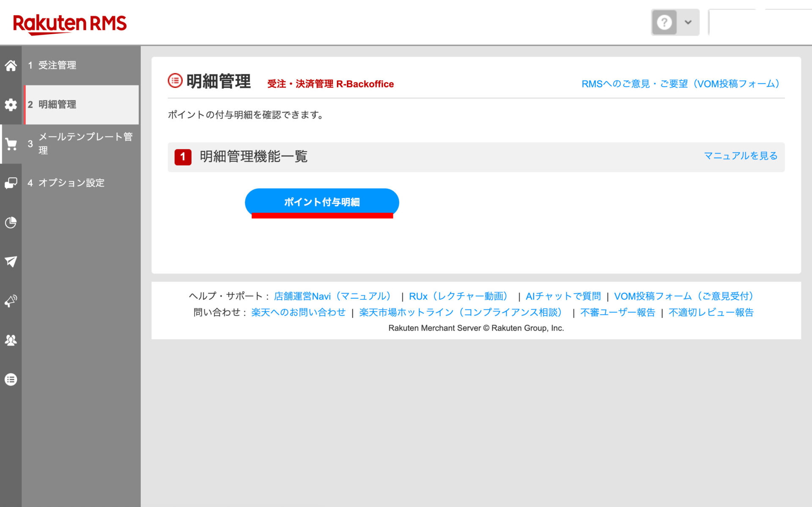Open the megaphone promotion icon
Image resolution: width=812 pixels, height=507 pixels.
coord(11,301)
